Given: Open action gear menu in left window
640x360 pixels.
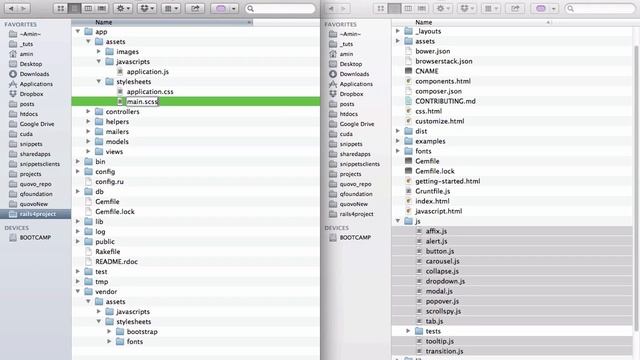Looking at the screenshot, I should coord(122,8).
